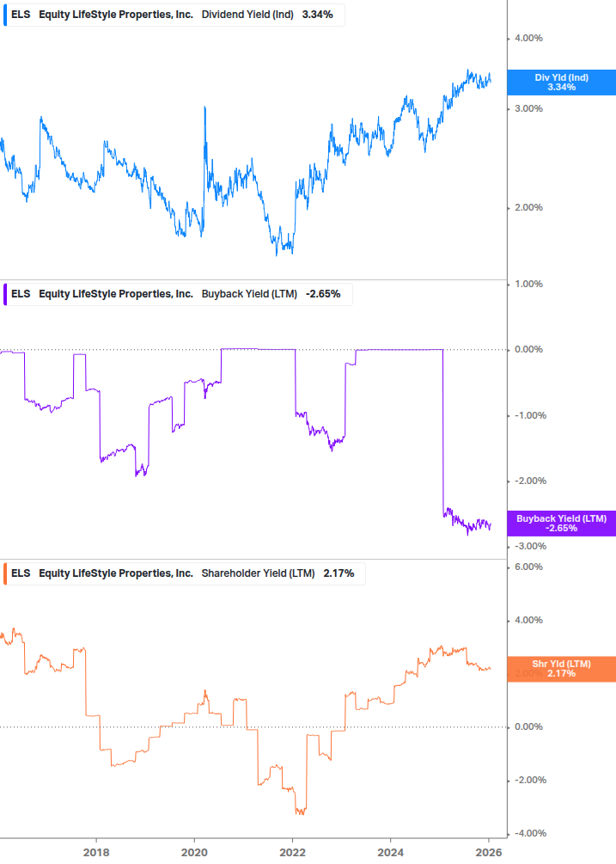Click the Shareholder Yield (LTM) legend label
The width and height of the screenshot is (616, 864).
point(258,573)
